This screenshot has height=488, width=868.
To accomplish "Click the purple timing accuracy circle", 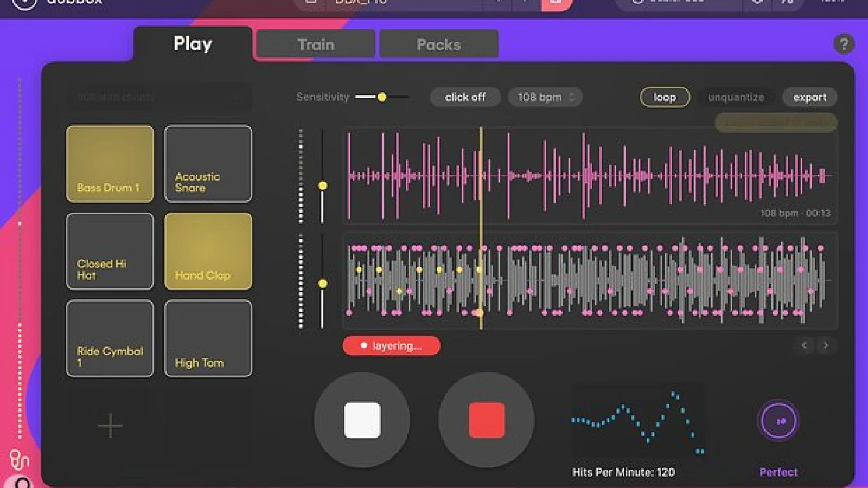I will (778, 421).
